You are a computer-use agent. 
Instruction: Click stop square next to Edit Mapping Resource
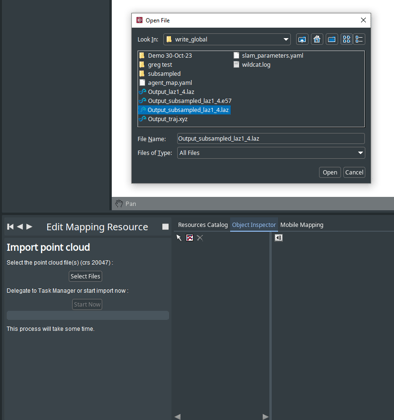[x=165, y=227]
